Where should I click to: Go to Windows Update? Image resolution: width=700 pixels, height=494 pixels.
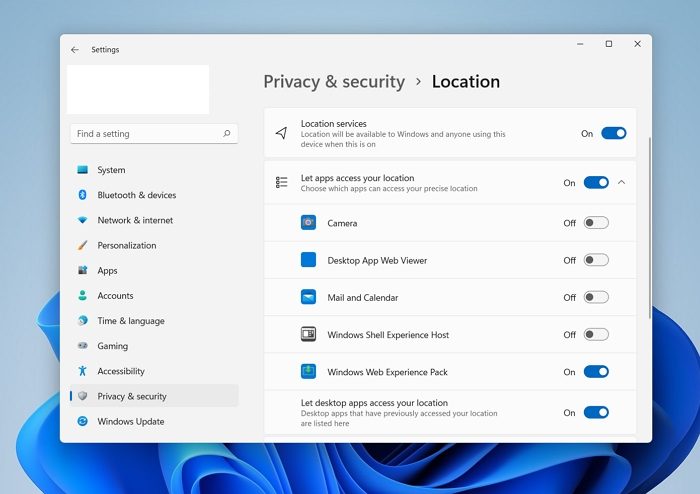pyautogui.click(x=154, y=421)
